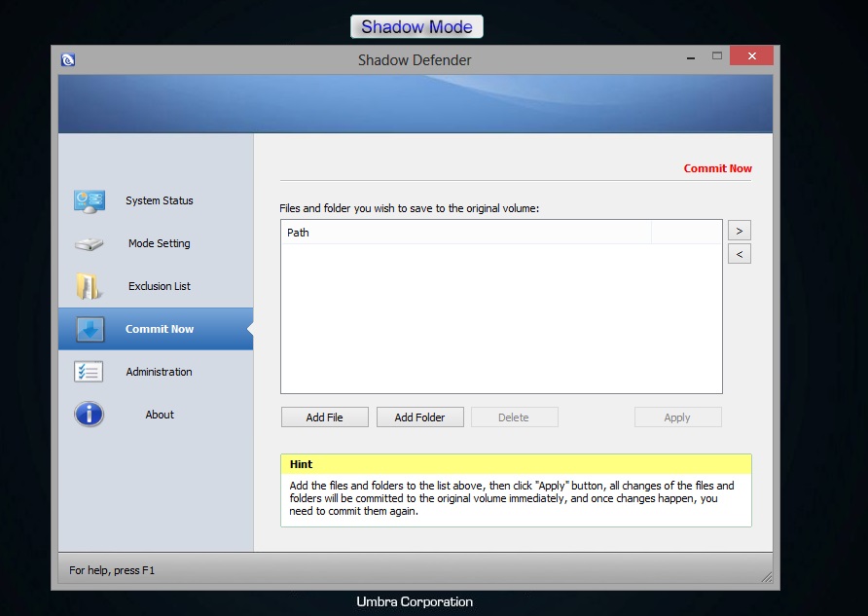Click the Apply button
This screenshot has height=616, width=868.
(x=677, y=417)
